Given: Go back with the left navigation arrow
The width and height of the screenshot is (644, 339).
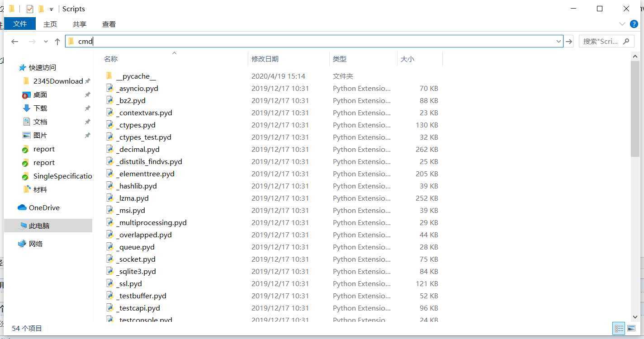Looking at the screenshot, I should [x=15, y=42].
